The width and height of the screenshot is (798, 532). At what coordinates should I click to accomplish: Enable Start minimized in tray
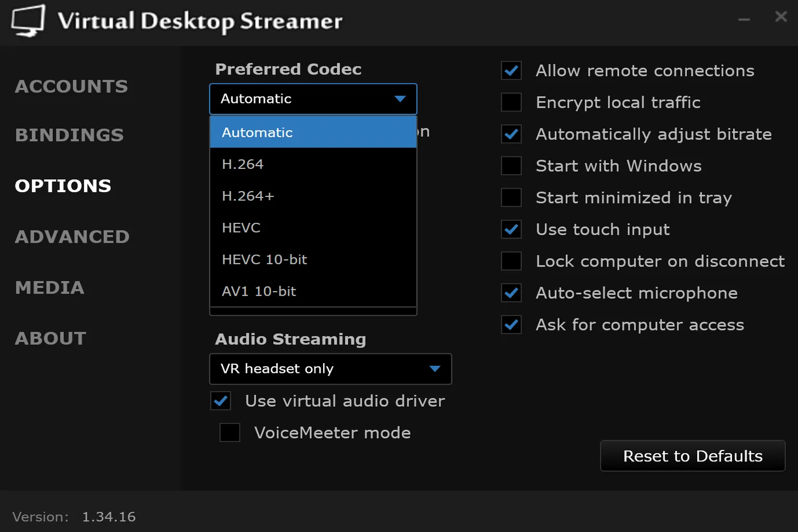click(511, 197)
